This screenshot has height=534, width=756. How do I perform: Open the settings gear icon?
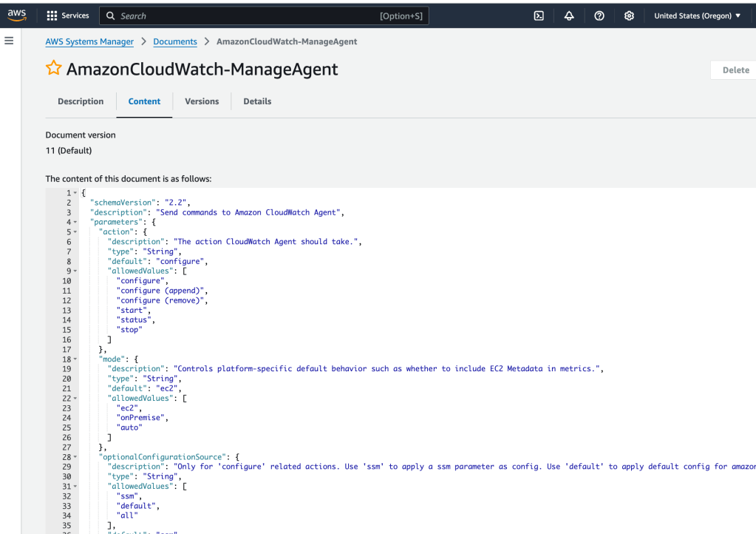629,16
